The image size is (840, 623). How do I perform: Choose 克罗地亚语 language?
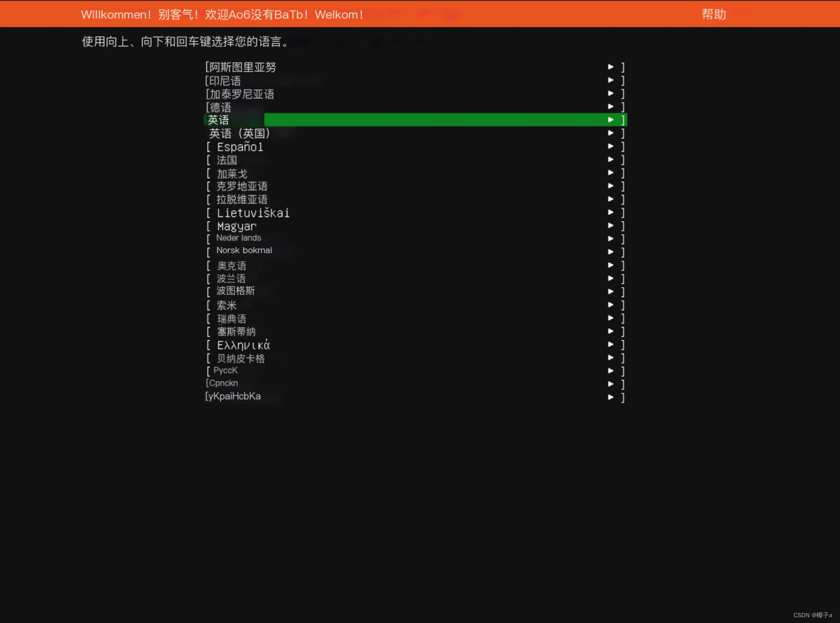pyautogui.click(x=415, y=186)
